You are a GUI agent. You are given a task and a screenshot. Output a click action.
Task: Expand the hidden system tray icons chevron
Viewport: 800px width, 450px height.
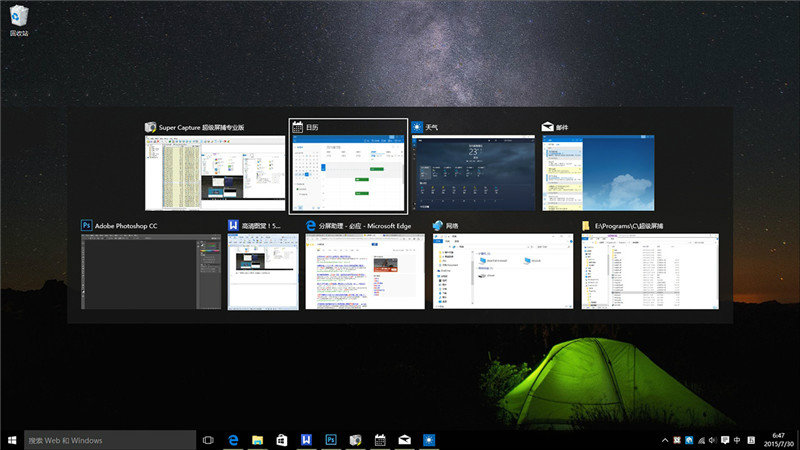pos(665,440)
